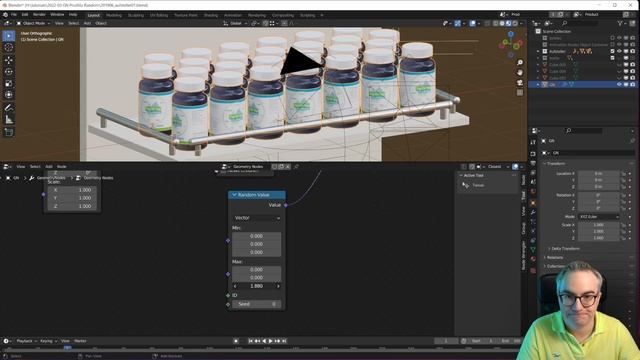Toggle viewport gizmo display button
Viewport: 640px width, 360px height.
(458, 23)
